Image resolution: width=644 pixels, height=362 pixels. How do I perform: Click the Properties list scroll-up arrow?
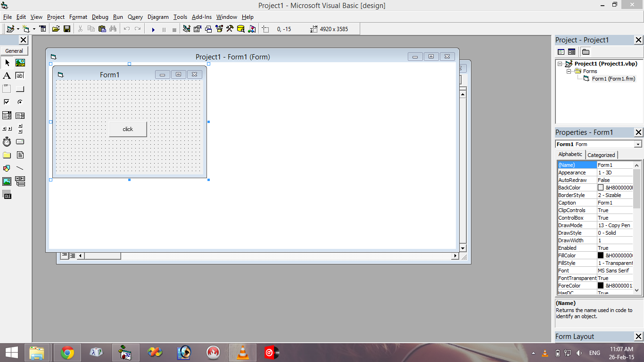[x=637, y=165]
